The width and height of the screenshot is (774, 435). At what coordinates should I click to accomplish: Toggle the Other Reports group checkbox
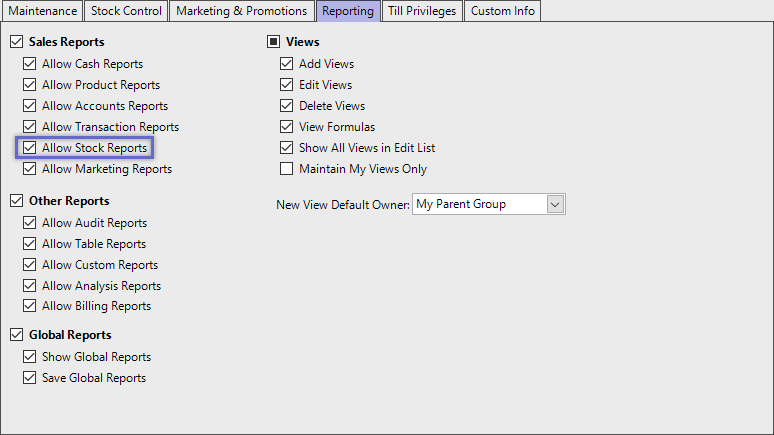click(16, 201)
